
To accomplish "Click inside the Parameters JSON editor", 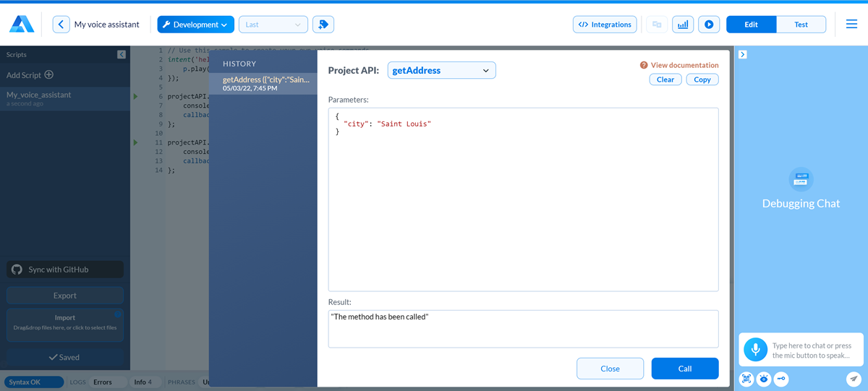I will [523, 199].
